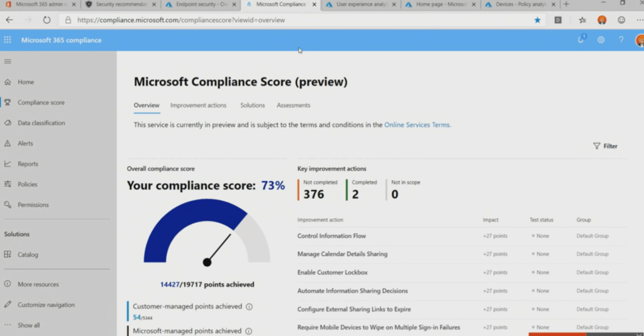Open Require Mobile Devices to Wipe action

tap(379, 327)
